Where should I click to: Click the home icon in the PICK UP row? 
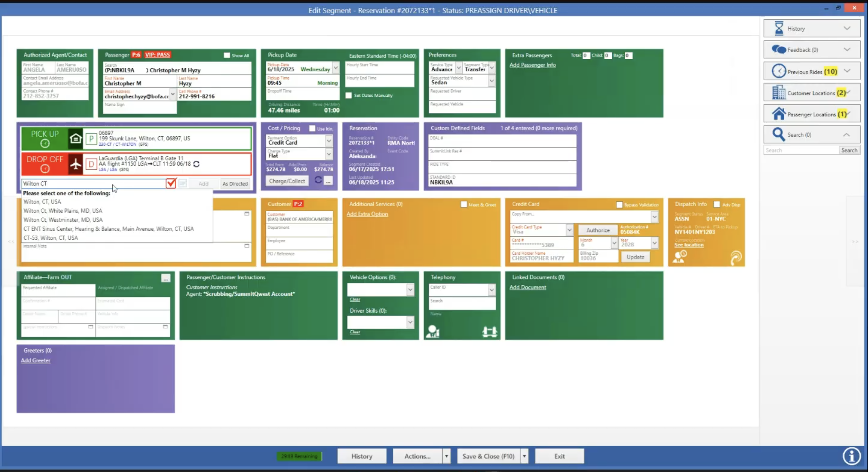click(75, 138)
